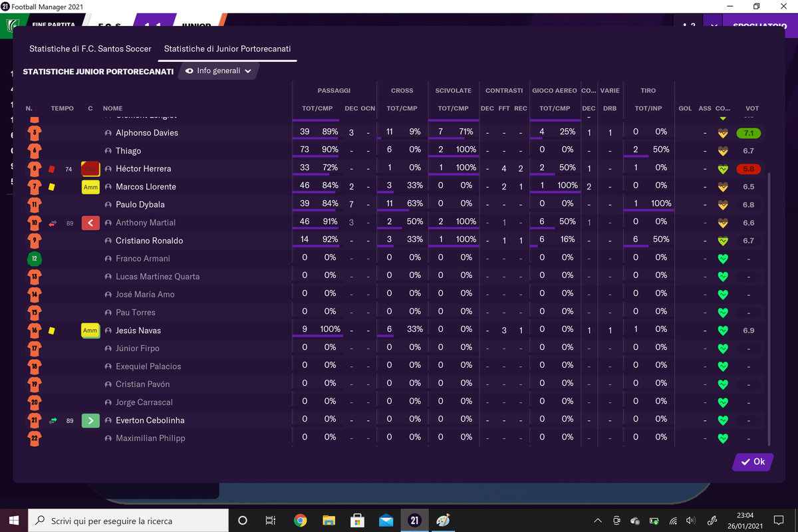798x532 pixels.
Task: Open Paulo Dybala's player profile
Action: pos(140,205)
